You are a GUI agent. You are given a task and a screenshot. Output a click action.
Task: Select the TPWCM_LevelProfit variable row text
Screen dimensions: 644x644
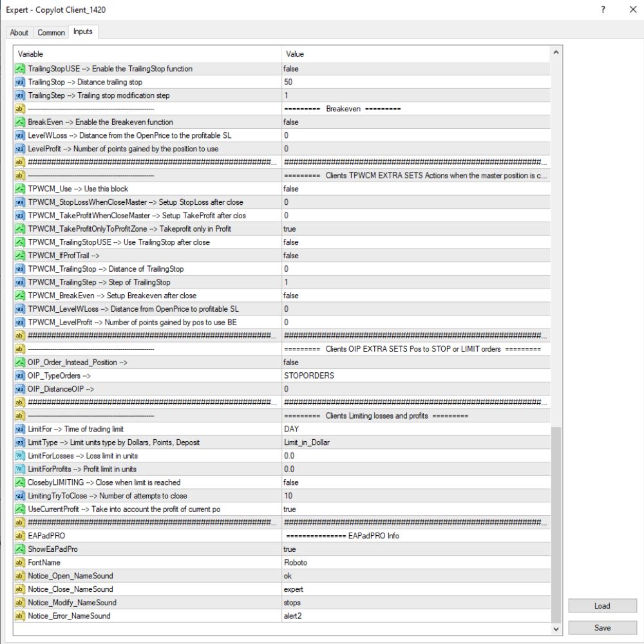click(132, 323)
